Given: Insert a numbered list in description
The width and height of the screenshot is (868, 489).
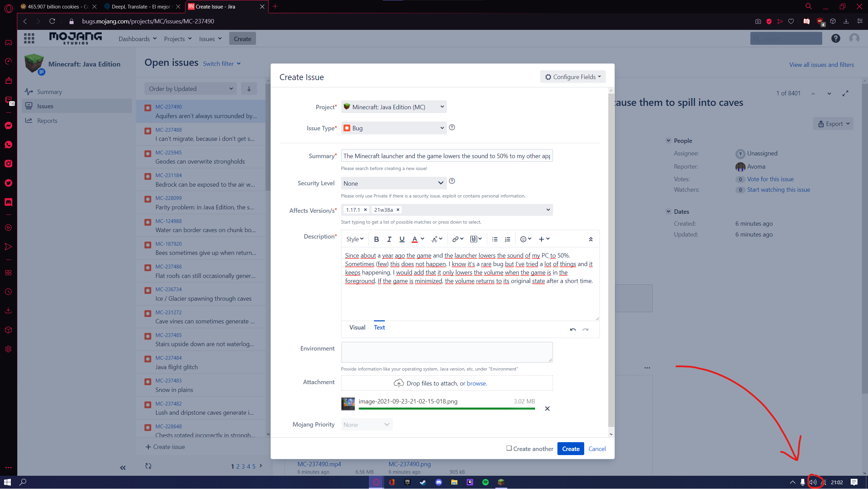Looking at the screenshot, I should point(507,239).
